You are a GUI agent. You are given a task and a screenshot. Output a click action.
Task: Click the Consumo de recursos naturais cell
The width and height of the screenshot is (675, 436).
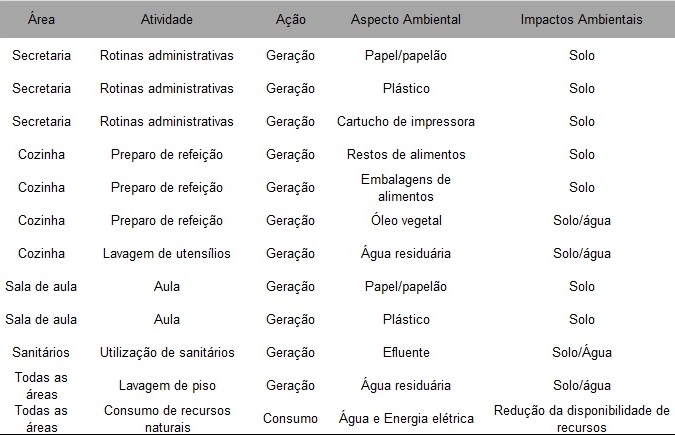tap(167, 419)
